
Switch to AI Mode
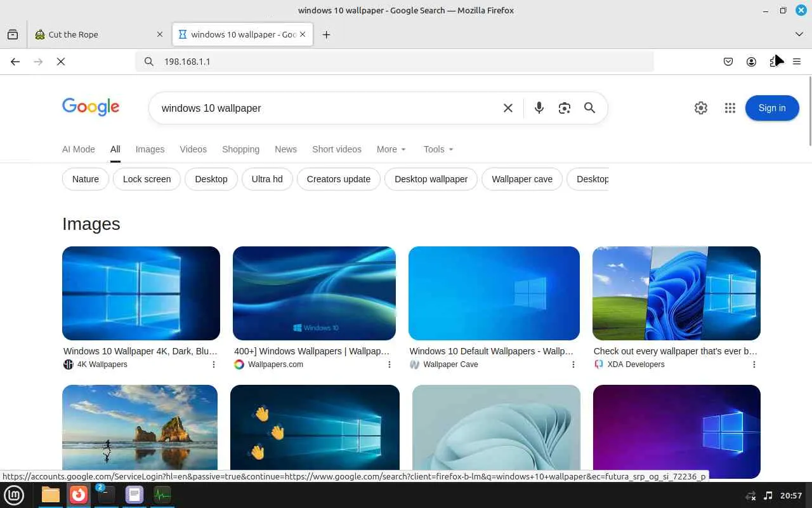point(79,149)
